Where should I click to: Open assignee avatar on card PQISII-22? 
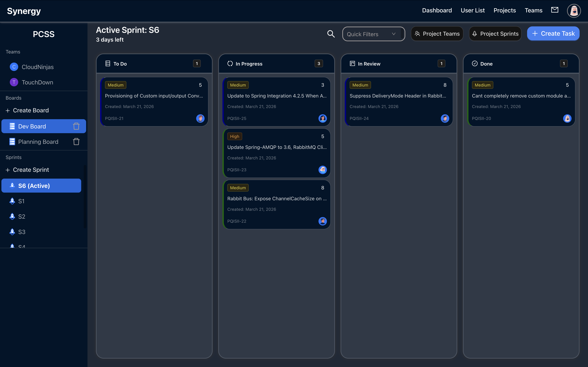[x=323, y=221]
